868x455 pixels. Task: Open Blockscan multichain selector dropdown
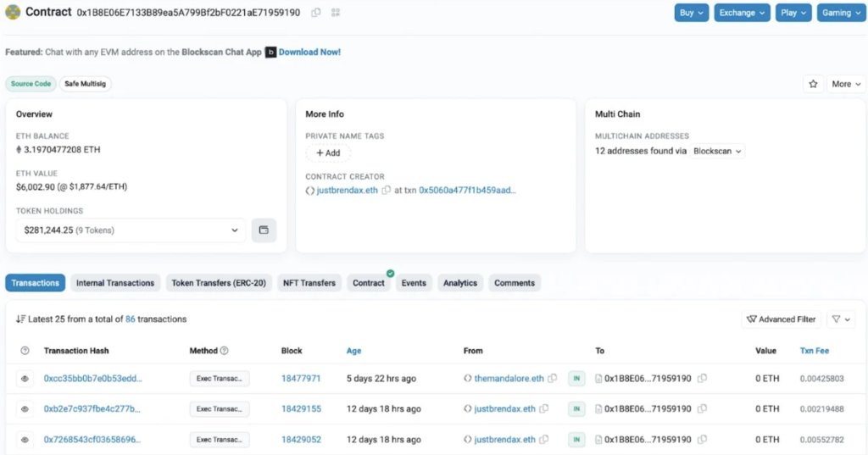point(717,151)
